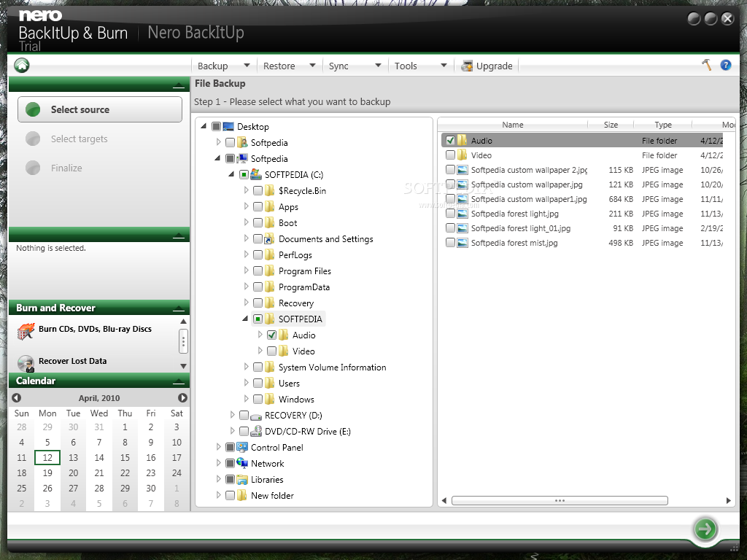Click Burn CDs, DVDs, Blu-ray Discs link
This screenshot has height=560, width=747.
click(96, 329)
